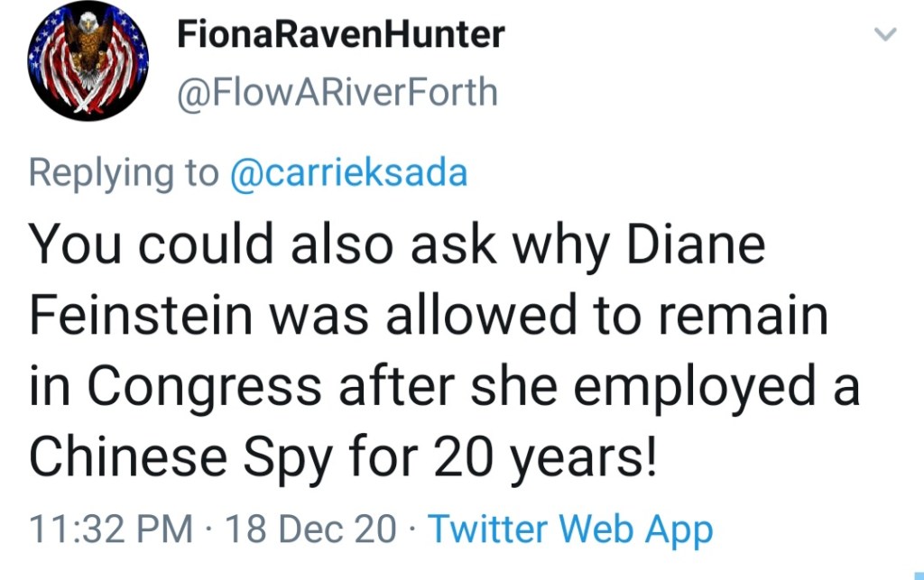
Task: Click the opening phrase "You could also ask"
Action: (x=243, y=246)
